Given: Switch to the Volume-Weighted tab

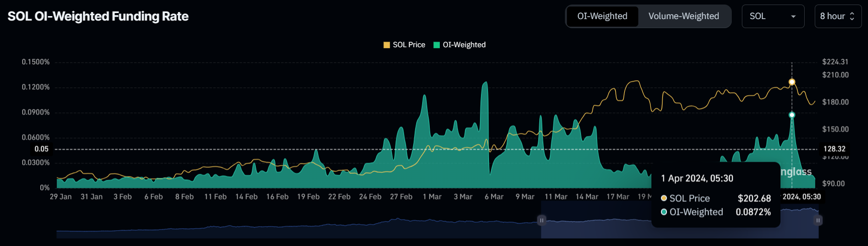Looking at the screenshot, I should [684, 16].
